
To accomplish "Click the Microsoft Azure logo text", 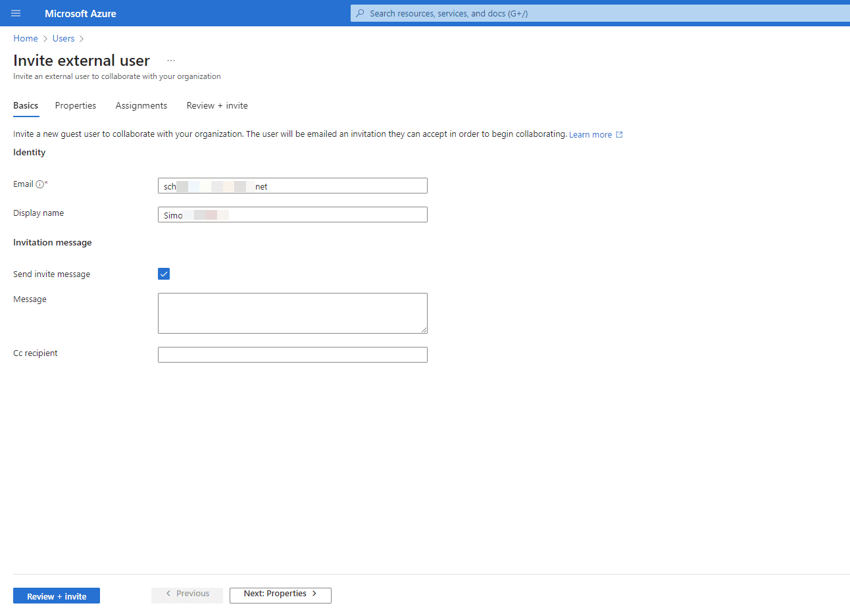I will click(80, 13).
